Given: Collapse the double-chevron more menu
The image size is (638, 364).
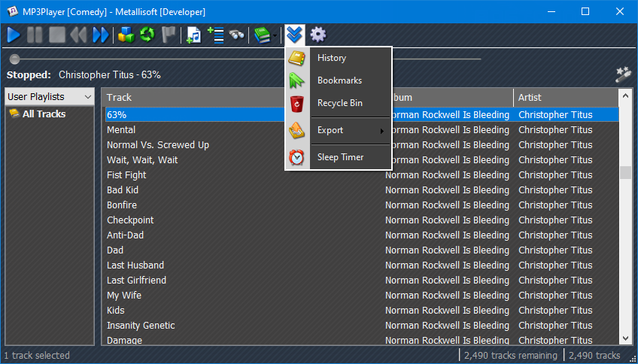Looking at the screenshot, I should [x=295, y=35].
